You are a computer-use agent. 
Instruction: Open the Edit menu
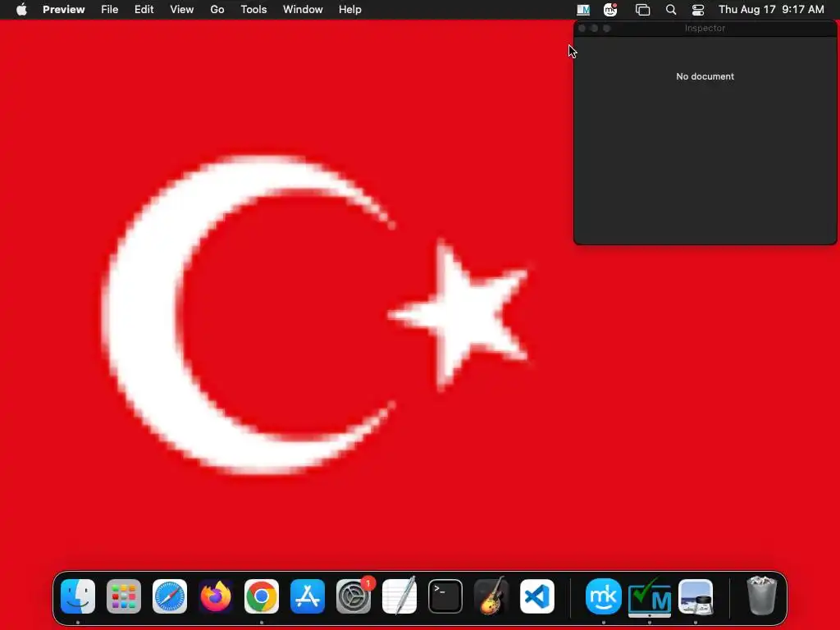pos(144,10)
